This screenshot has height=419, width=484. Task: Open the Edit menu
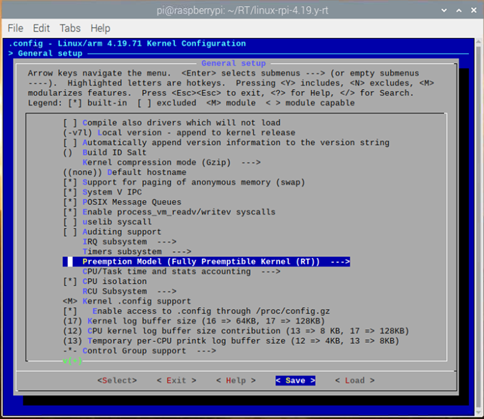tap(41, 28)
